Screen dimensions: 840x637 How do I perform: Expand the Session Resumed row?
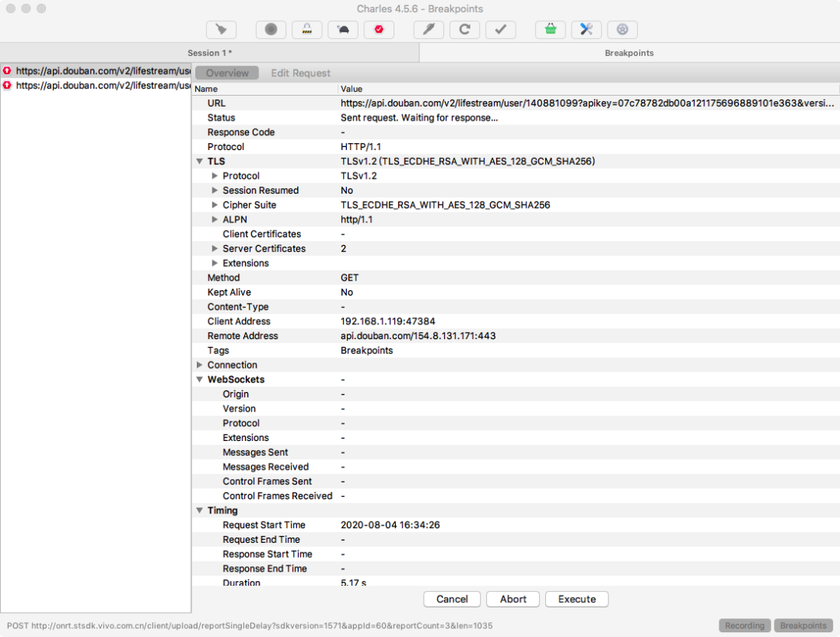click(215, 191)
